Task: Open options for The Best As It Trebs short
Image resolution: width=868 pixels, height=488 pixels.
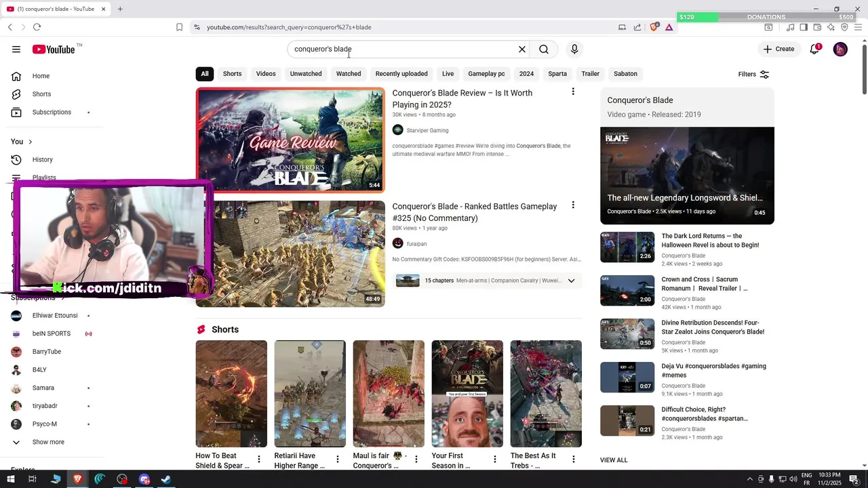Action: (x=574, y=460)
